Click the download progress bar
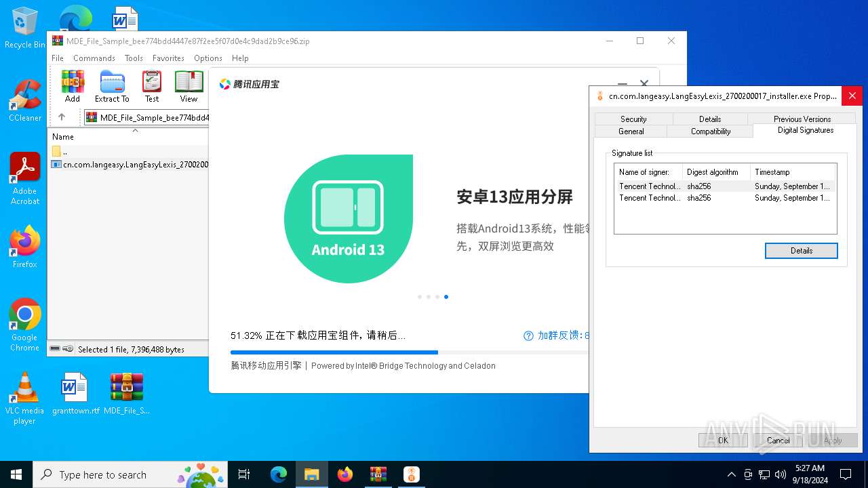 pyautogui.click(x=410, y=352)
